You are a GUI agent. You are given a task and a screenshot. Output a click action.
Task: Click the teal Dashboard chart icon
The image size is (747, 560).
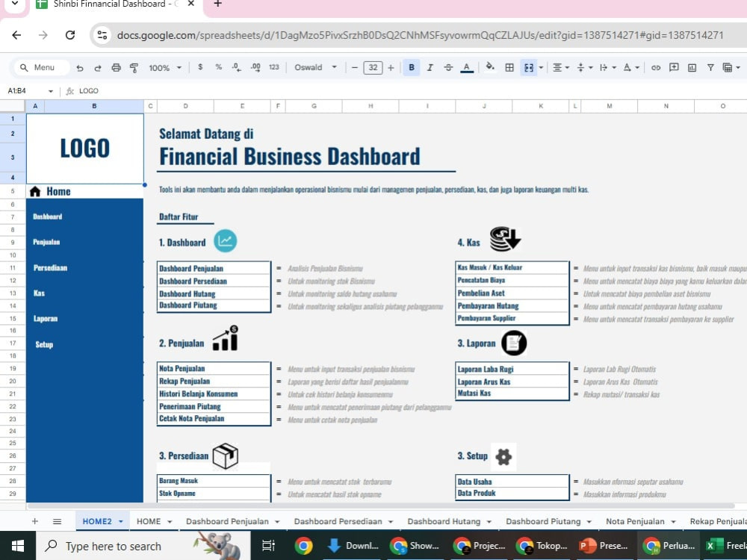(225, 240)
